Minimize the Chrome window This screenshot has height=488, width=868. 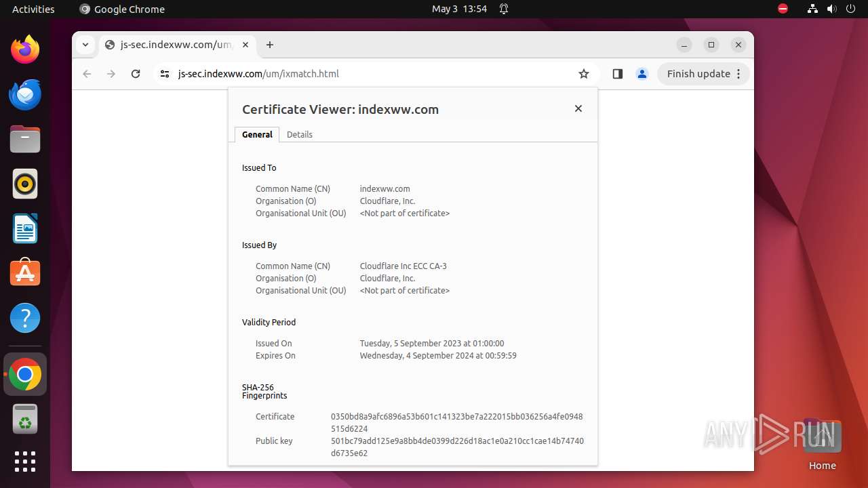[684, 45]
